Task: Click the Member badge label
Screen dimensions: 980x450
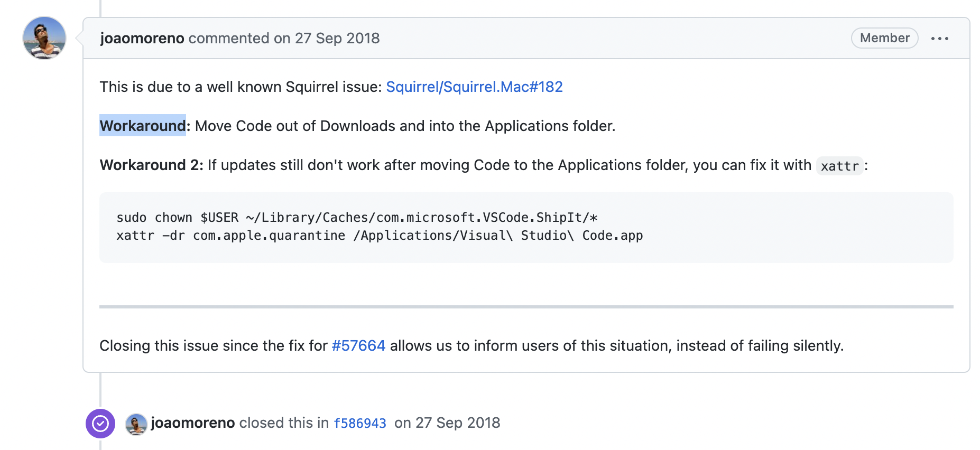Action: pos(884,38)
